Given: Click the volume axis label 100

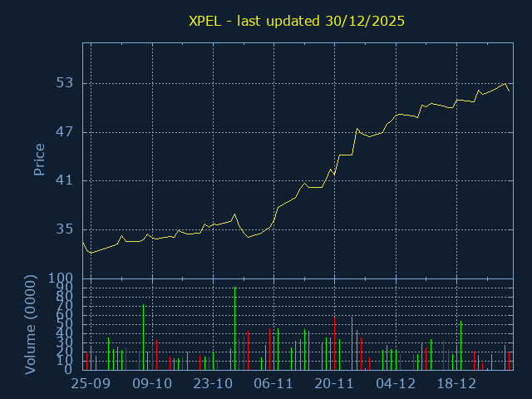Looking at the screenshot, I should click(x=61, y=278).
